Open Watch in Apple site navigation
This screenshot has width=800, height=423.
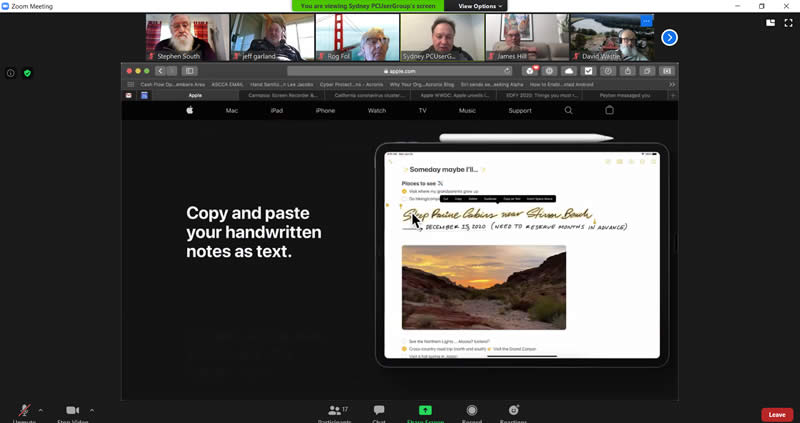point(377,110)
